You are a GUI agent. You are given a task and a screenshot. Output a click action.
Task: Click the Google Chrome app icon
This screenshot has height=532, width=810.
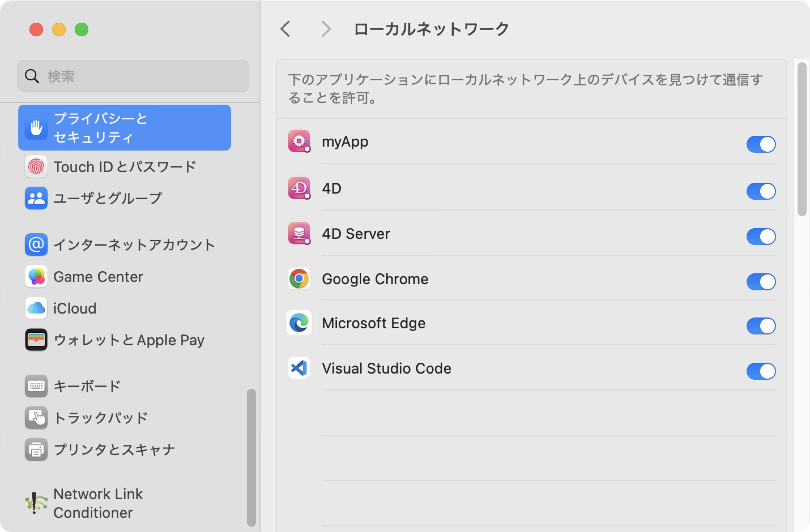[x=299, y=278]
